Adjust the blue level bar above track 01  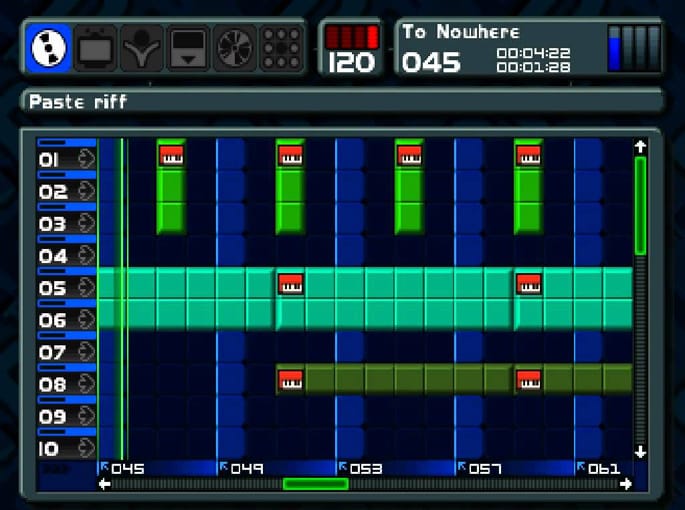(67, 142)
